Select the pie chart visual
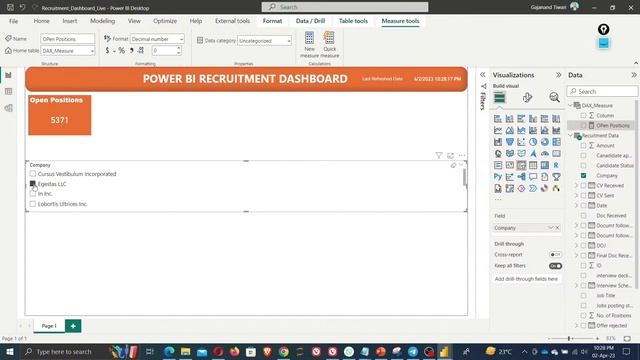This screenshot has height=360, width=640. click(533, 142)
